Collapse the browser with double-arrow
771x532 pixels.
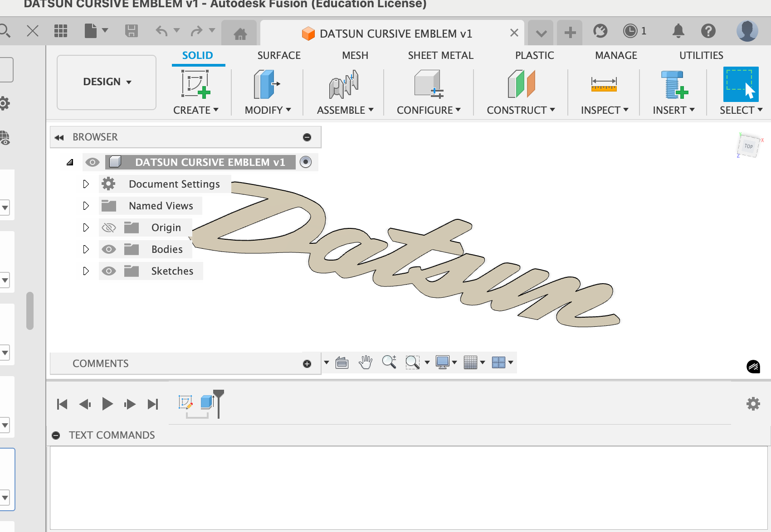coord(59,137)
